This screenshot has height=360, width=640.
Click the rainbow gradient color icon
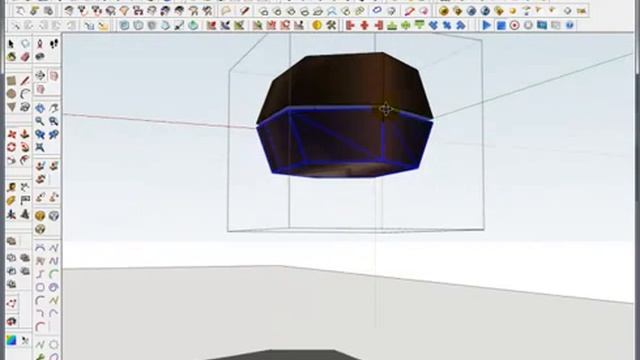point(11,340)
